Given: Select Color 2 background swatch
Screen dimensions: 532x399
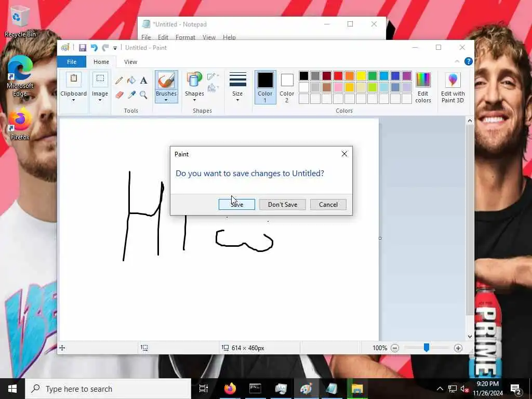Looking at the screenshot, I should 287,87.
